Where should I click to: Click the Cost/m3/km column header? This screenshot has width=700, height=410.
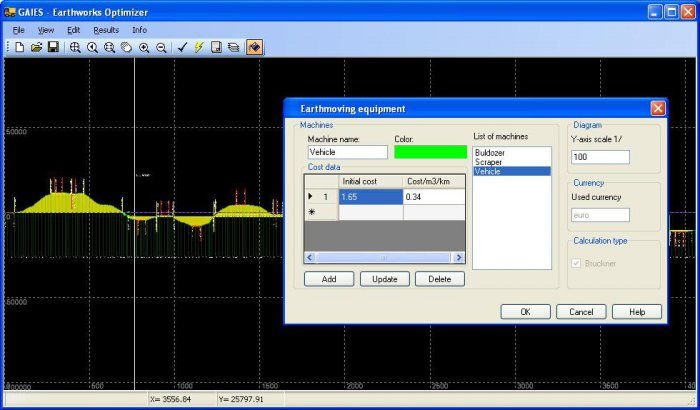tap(434, 181)
